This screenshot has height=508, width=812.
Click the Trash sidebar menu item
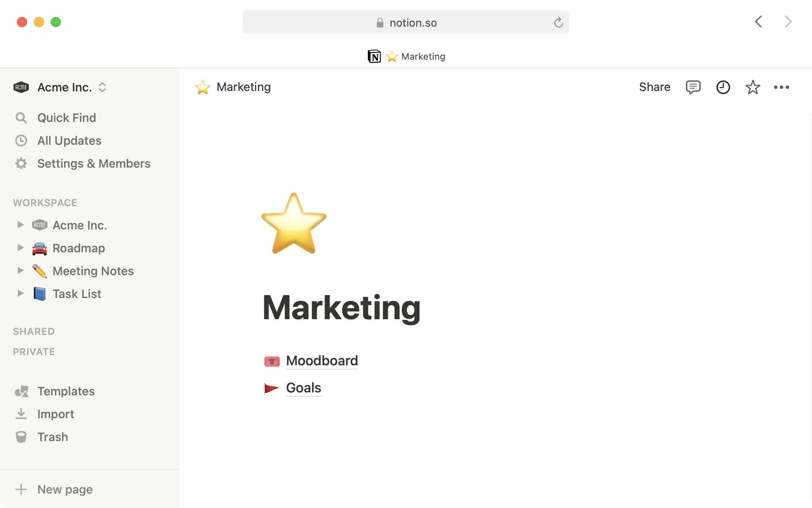[52, 436]
